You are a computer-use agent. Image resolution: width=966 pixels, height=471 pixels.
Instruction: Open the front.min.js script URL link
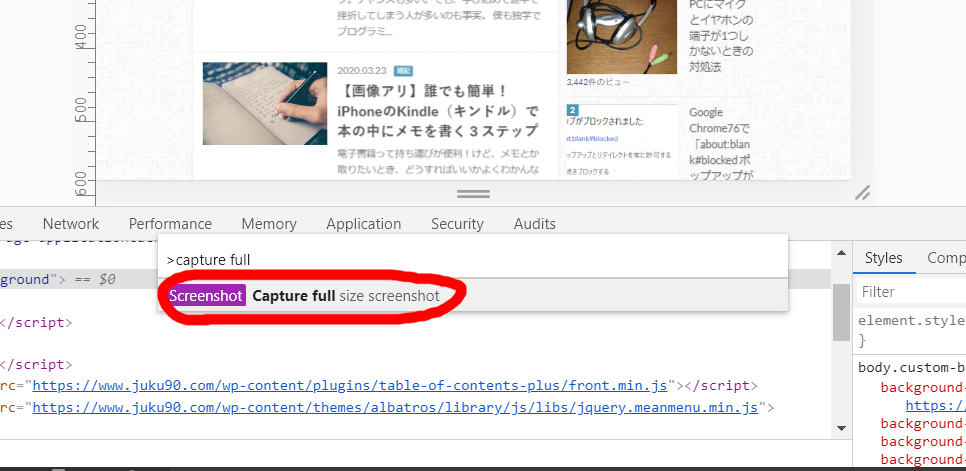[x=349, y=386]
